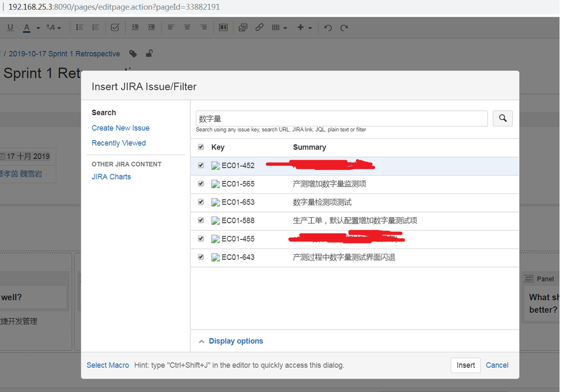Toggle underline formatting in editor toolbar
The height and width of the screenshot is (392, 562).
pos(10,28)
